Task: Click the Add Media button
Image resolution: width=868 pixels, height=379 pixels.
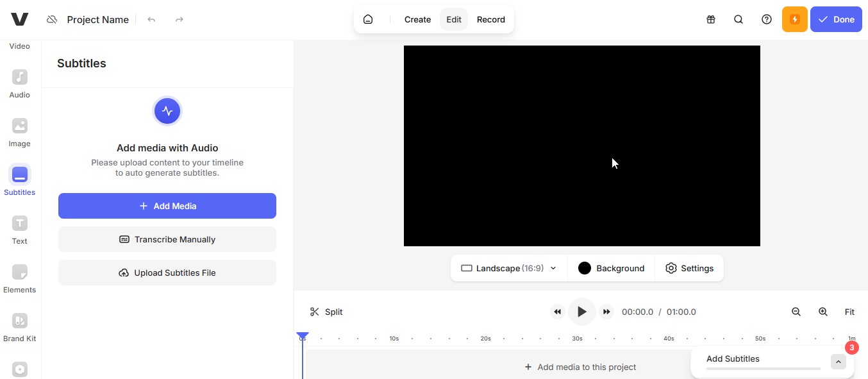Action: pos(167,206)
